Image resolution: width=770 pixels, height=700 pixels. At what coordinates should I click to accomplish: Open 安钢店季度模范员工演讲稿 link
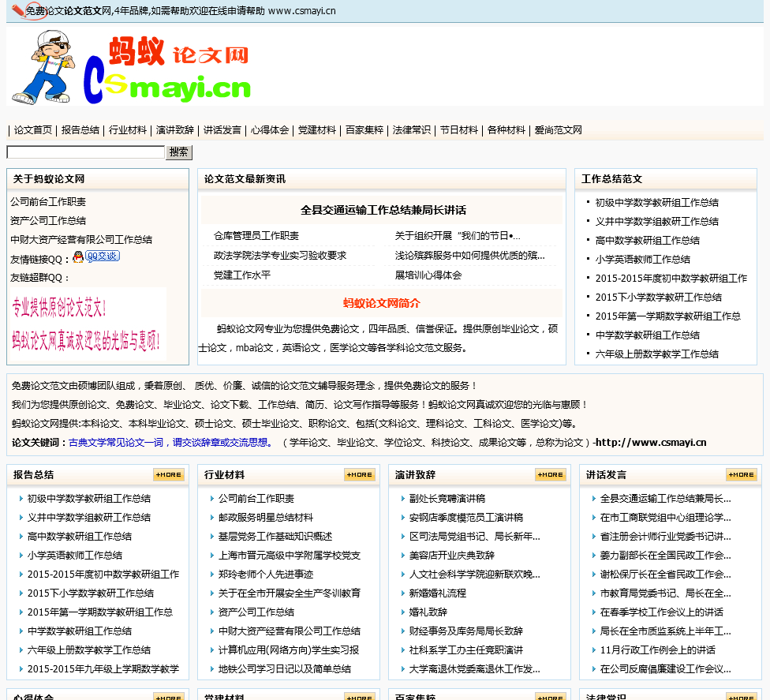pyautogui.click(x=466, y=517)
